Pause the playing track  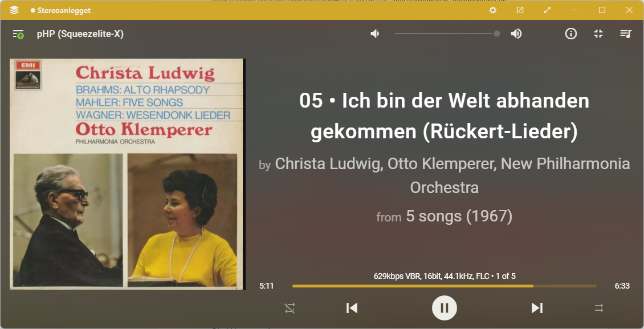[444, 308]
